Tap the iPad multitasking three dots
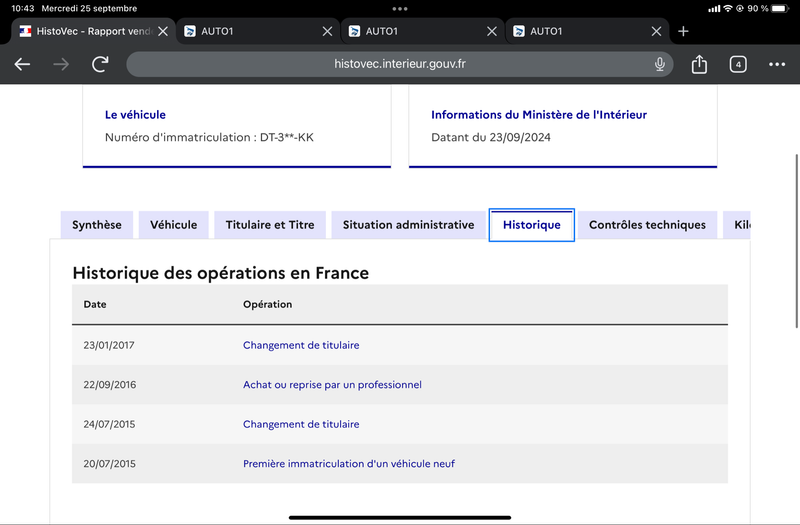This screenshot has width=800, height=525. point(400,9)
